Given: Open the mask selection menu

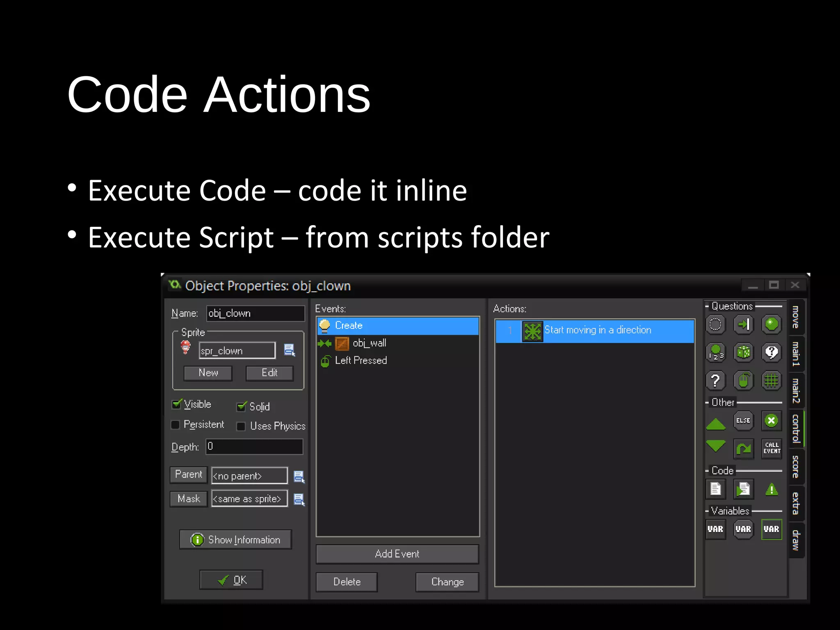Looking at the screenshot, I should [x=299, y=499].
